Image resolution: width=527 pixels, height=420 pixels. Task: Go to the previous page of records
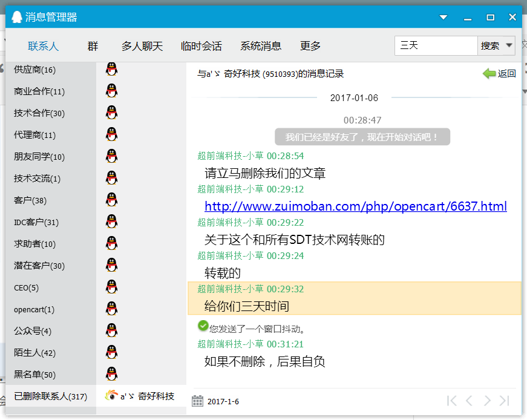coord(469,401)
